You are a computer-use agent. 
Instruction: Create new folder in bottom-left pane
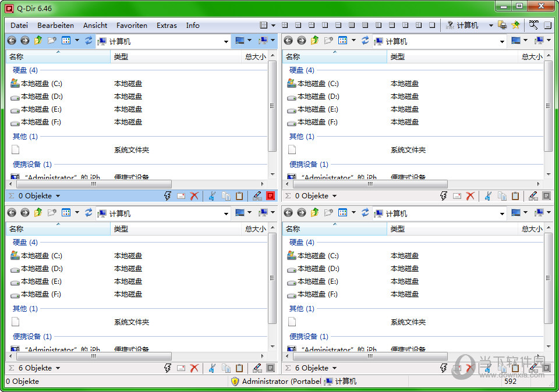coord(52,213)
